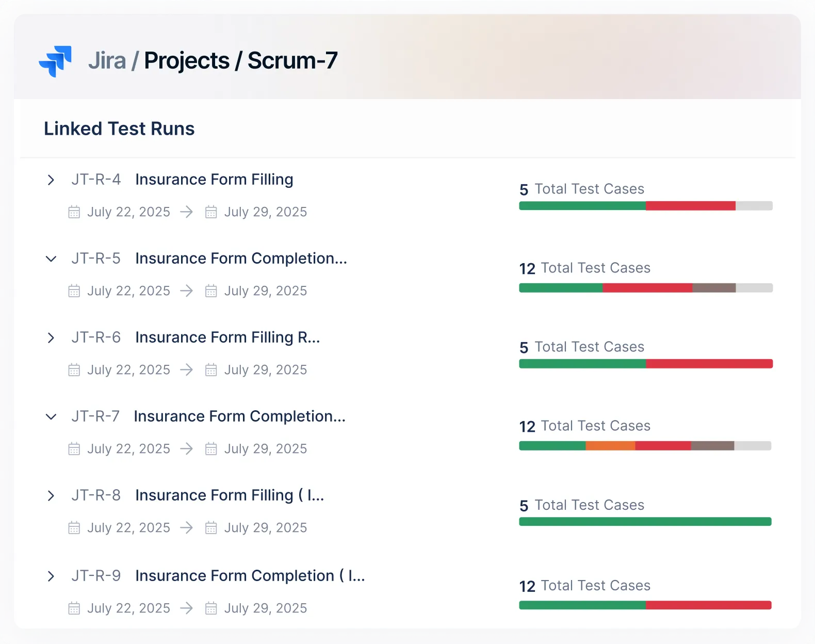Expand the JT-R-4 Insurance Form Filling run
Viewport: 815px width, 644px height.
(x=51, y=180)
